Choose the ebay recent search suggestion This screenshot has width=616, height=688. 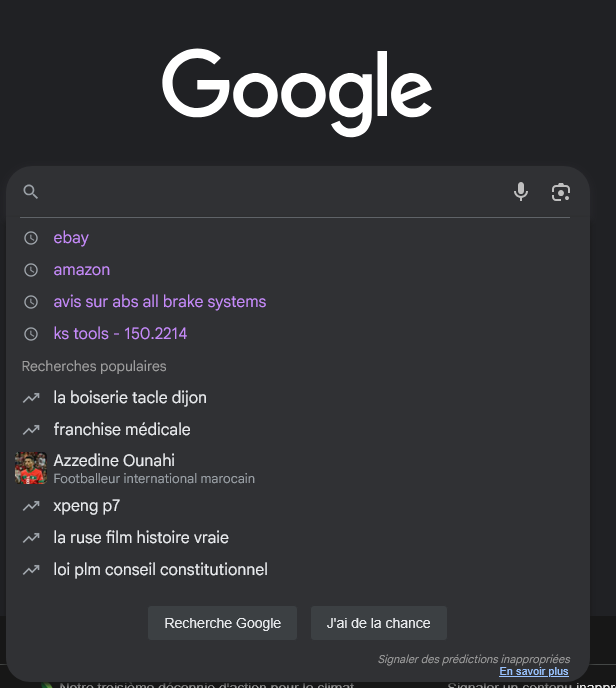tap(71, 238)
